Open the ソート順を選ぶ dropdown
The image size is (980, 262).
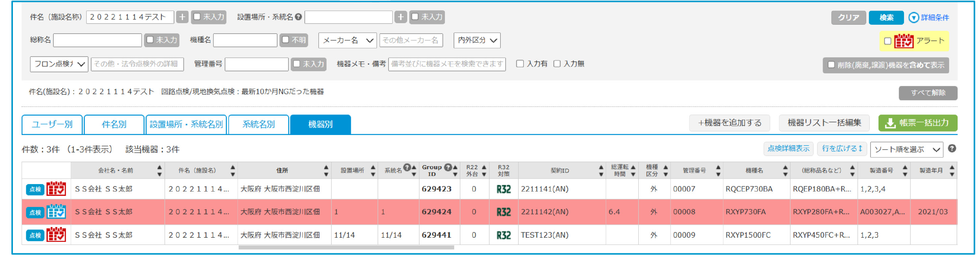point(906,150)
